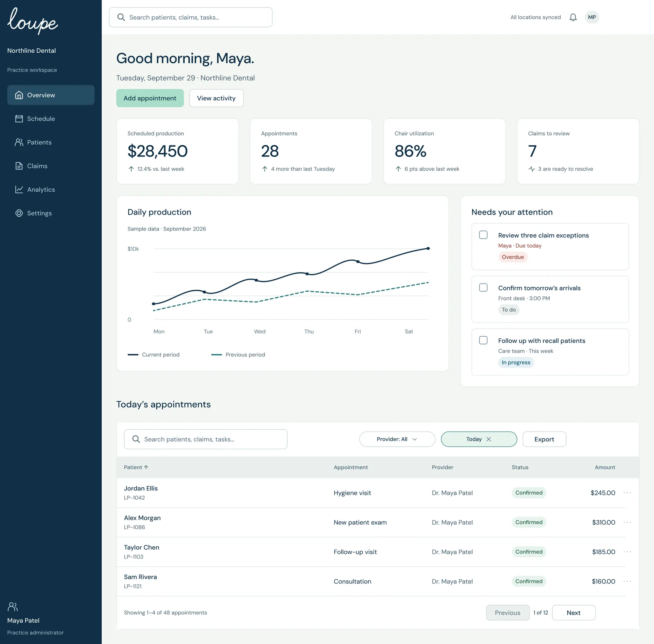Open row actions for Jordan Ellis
654x644 pixels.
pyautogui.click(x=627, y=493)
